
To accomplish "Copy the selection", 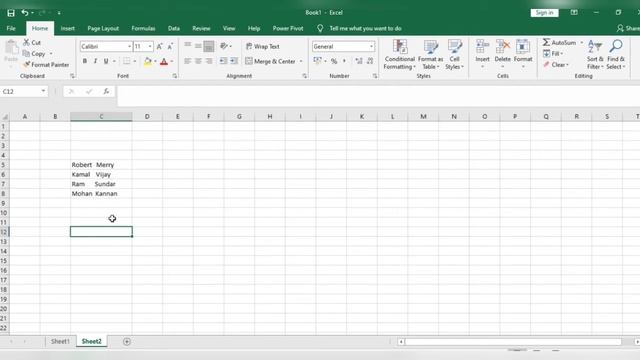I will [34, 53].
